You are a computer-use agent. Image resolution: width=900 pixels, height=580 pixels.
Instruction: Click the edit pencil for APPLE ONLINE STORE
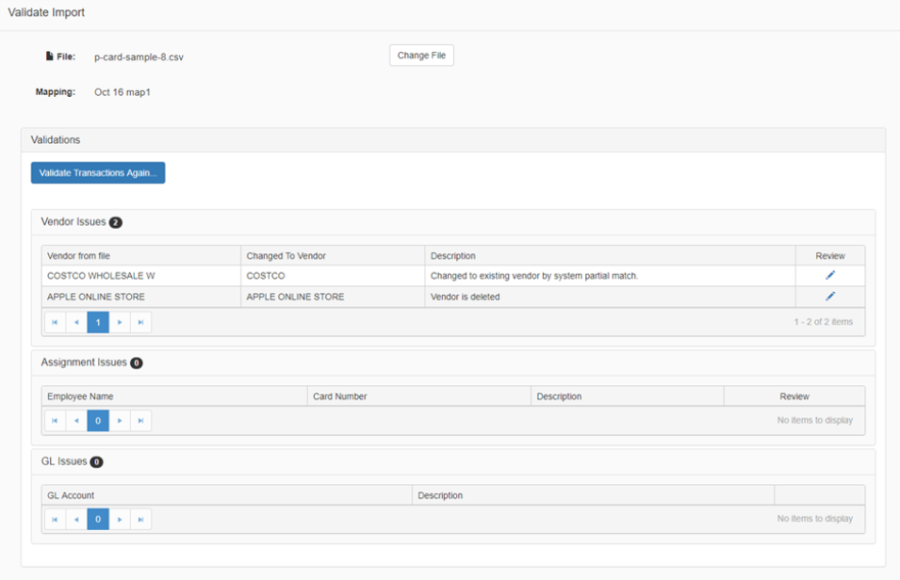[830, 296]
